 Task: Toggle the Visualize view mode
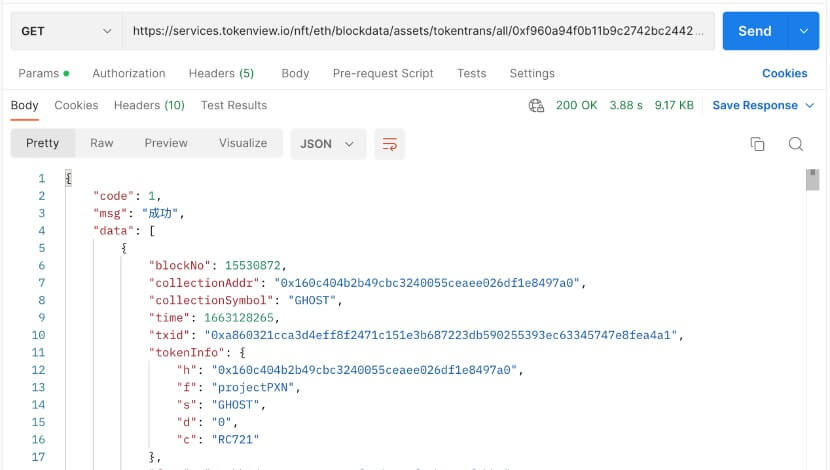[x=243, y=143]
